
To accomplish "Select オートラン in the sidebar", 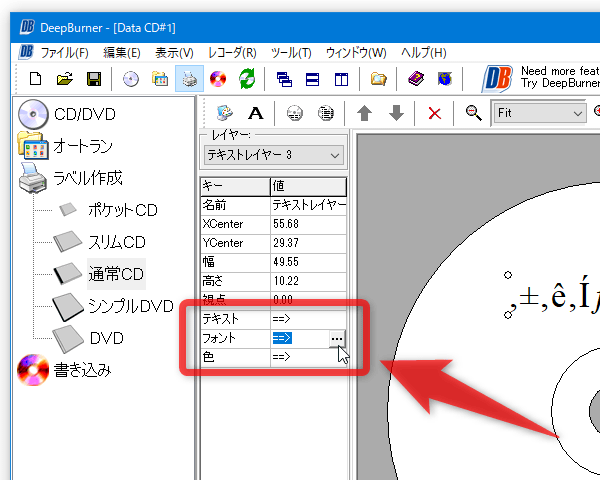I will pyautogui.click(x=83, y=146).
